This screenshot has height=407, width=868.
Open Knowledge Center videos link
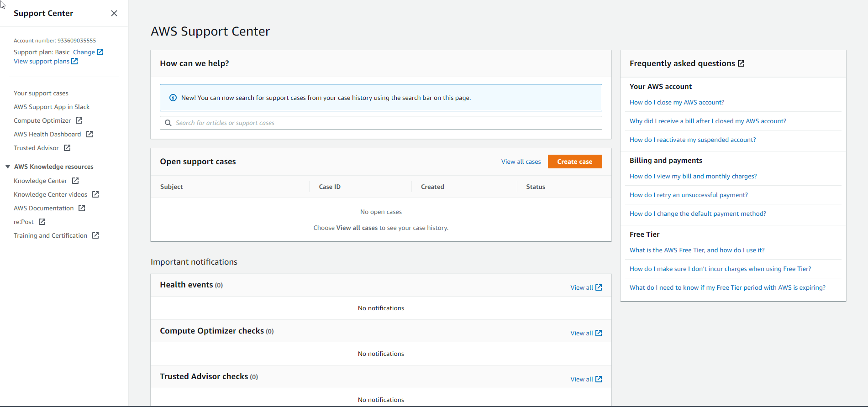(x=50, y=194)
